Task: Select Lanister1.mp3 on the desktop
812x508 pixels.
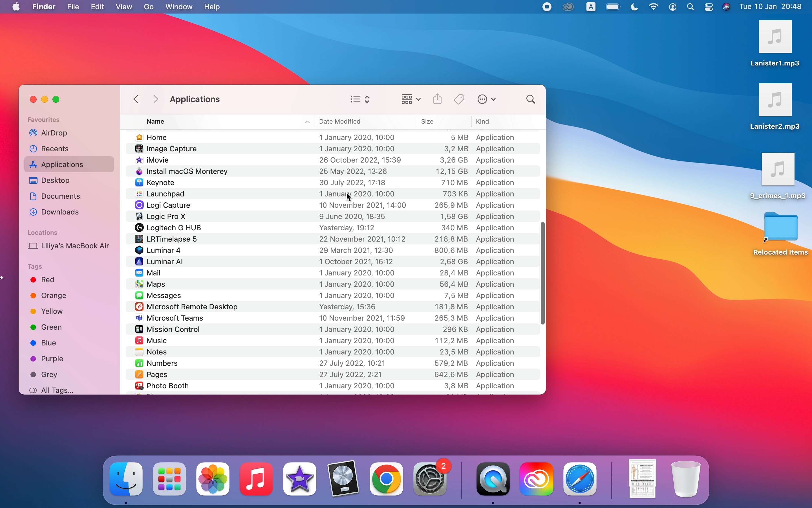Action: (x=775, y=44)
